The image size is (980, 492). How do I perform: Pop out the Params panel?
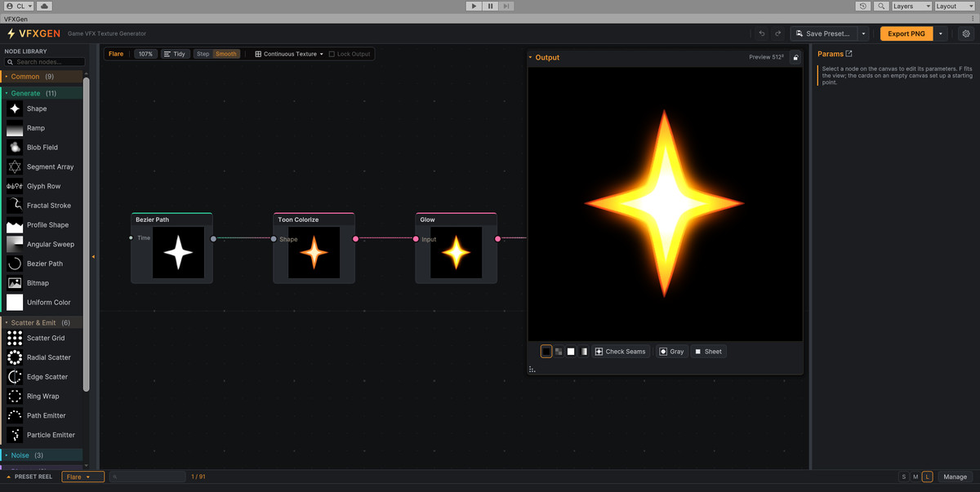(849, 54)
